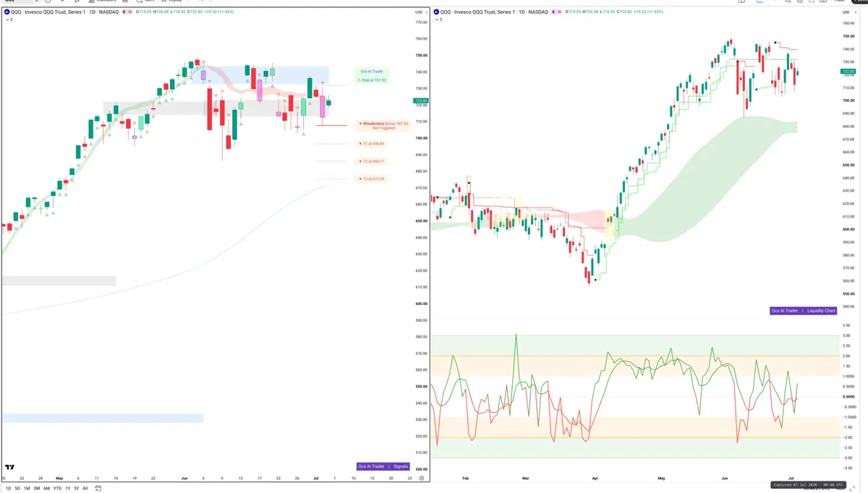
Task: Click the blue Save label in top toolbar
Action: 759,2
